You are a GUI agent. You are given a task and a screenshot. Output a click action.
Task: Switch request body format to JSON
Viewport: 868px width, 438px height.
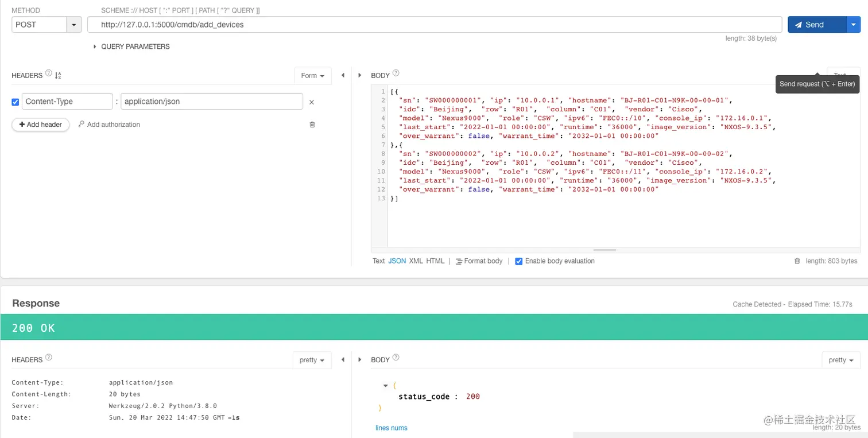click(x=397, y=261)
